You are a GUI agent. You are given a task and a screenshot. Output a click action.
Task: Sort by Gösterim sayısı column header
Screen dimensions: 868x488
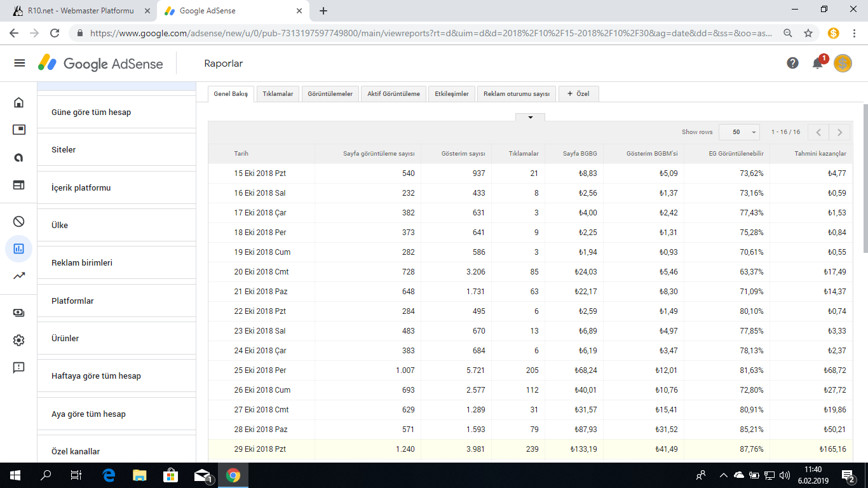pyautogui.click(x=463, y=154)
